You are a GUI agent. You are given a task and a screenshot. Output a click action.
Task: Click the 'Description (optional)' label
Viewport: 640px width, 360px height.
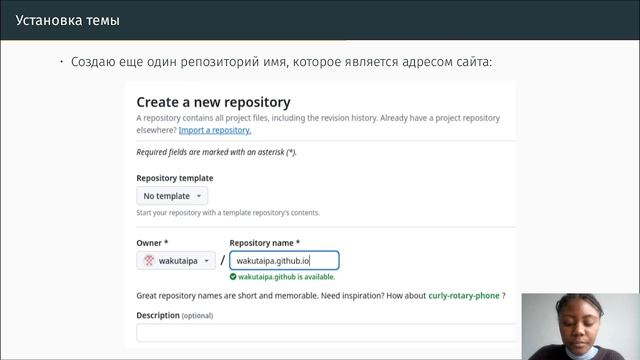175,316
